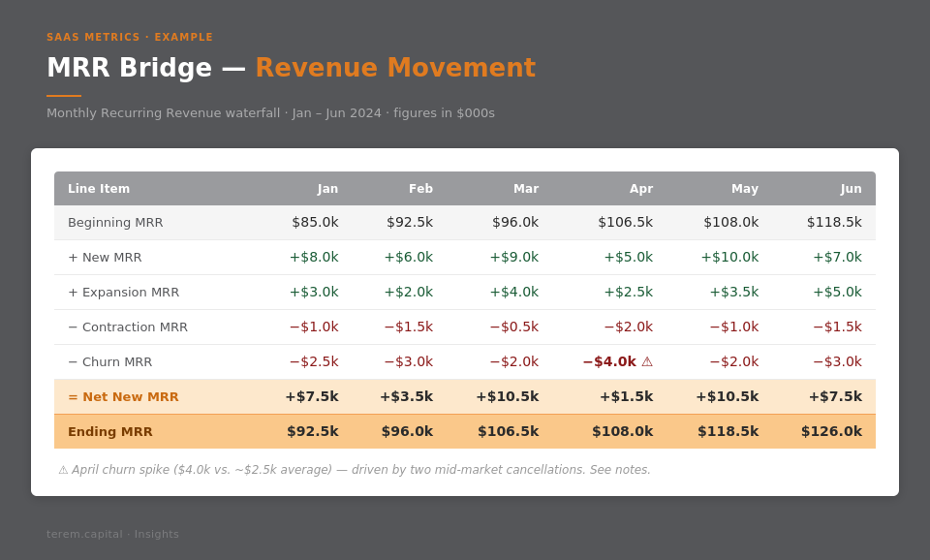Click the Jan column header
Image resolution: width=930 pixels, height=560 pixels.
327,189
